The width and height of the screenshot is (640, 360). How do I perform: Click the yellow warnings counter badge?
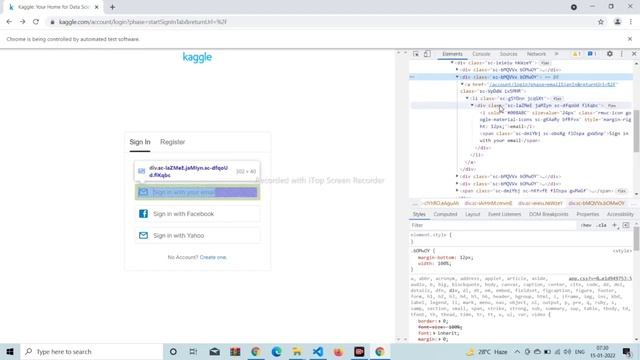576,54
